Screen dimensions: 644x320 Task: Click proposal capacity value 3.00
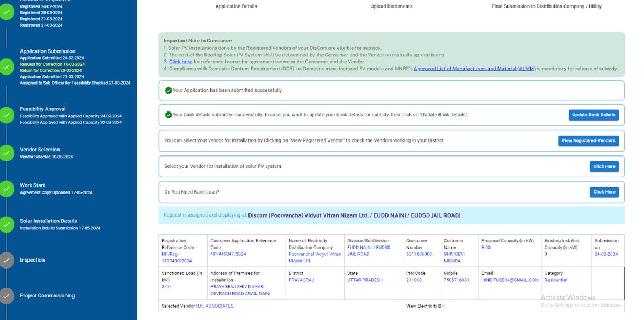pyautogui.click(x=486, y=248)
